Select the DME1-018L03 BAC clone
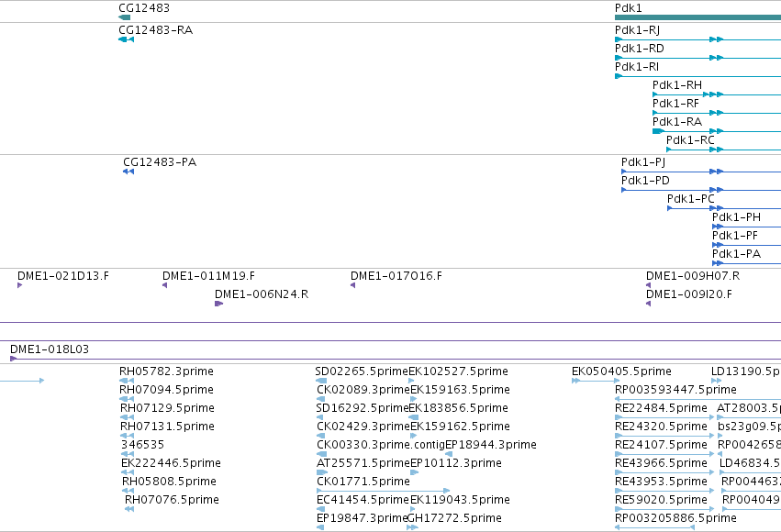 coord(50,349)
